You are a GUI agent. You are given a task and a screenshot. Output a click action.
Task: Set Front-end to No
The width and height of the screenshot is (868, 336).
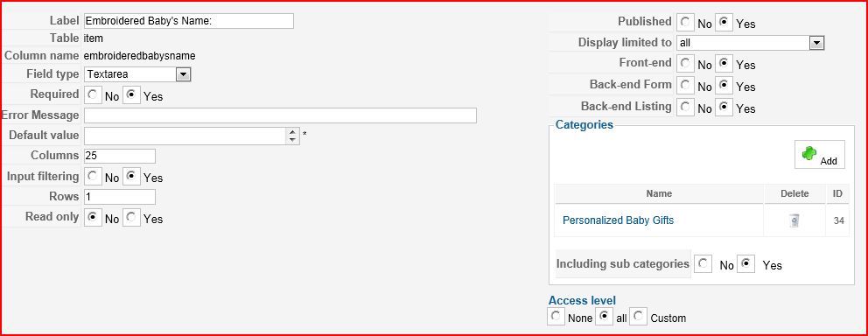685,64
